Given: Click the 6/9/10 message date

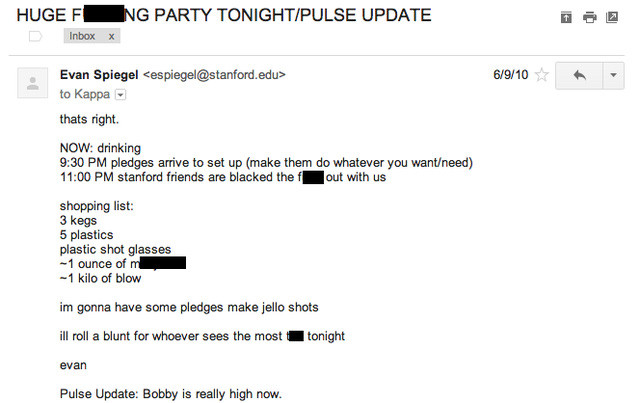Looking at the screenshot, I should (510, 75).
